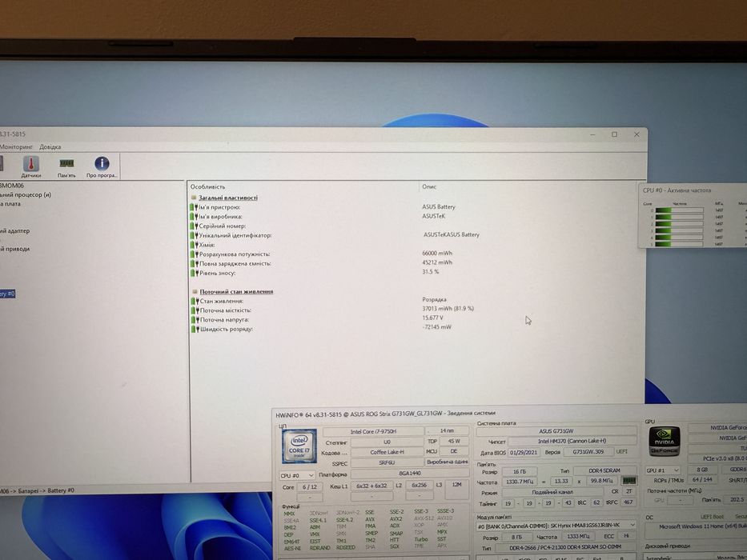Open the Довідка menu
Viewport: 747px width, 560px height.
point(50,146)
